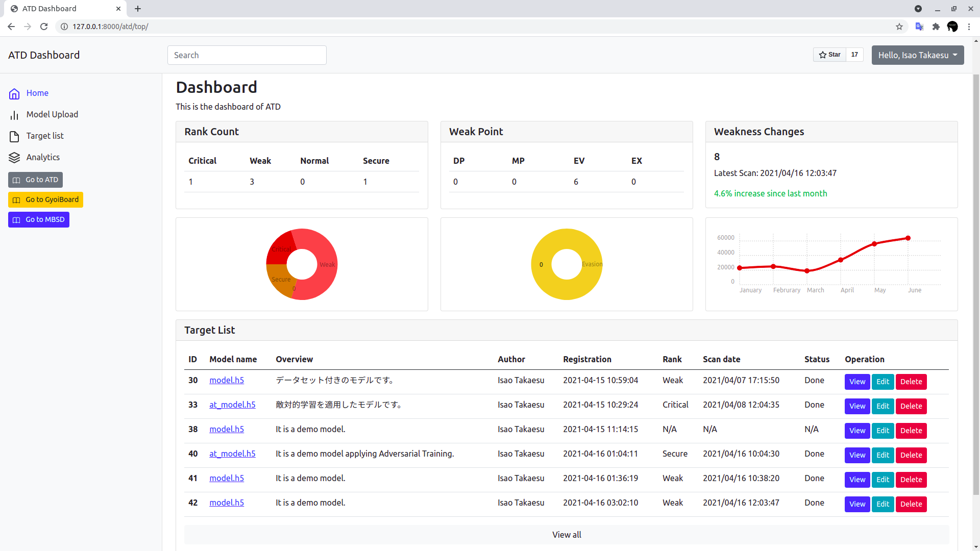Click the Home house icon in sidebar

[x=14, y=93]
